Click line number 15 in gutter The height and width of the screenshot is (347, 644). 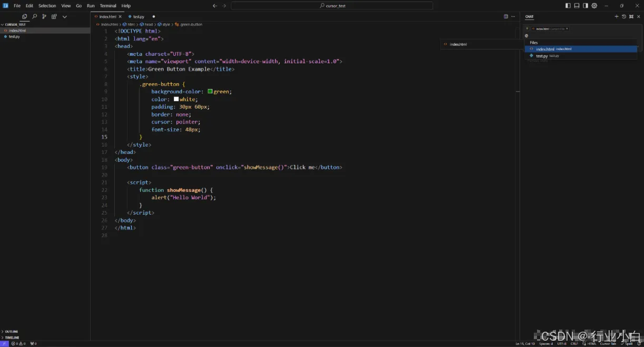(x=105, y=137)
